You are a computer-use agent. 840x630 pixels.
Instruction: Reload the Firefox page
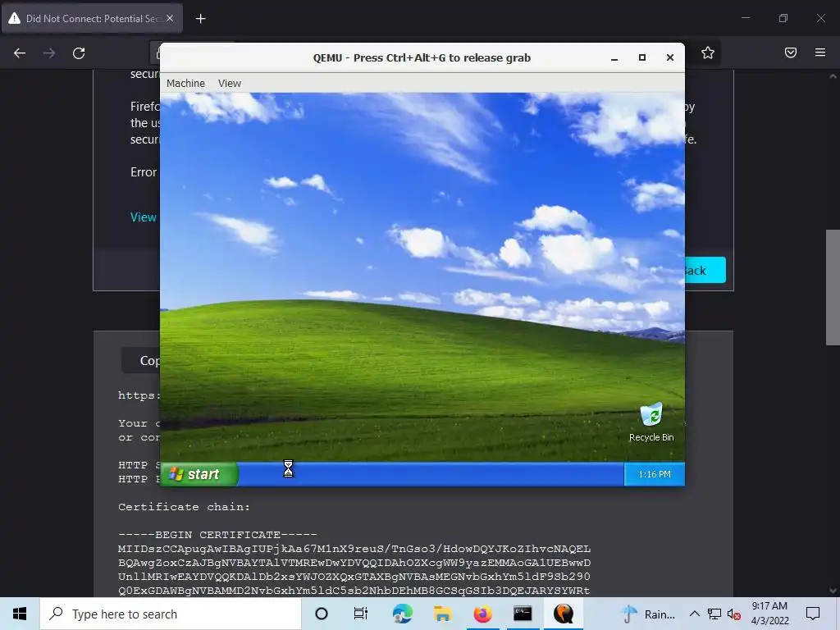(x=79, y=53)
